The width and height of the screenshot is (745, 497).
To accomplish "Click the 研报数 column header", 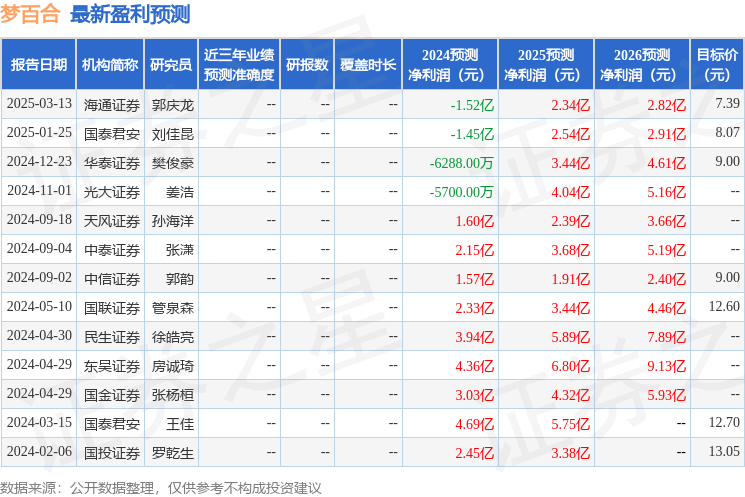I will pos(307,65).
